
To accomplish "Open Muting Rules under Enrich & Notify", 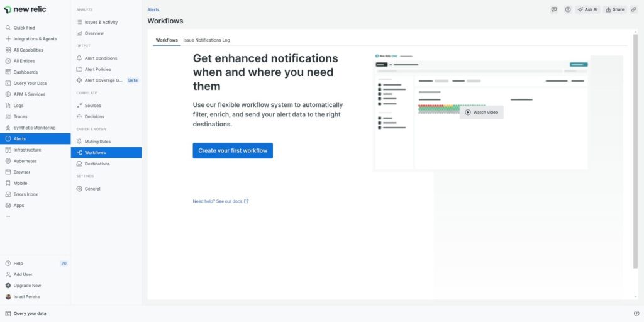I will pos(97,142).
